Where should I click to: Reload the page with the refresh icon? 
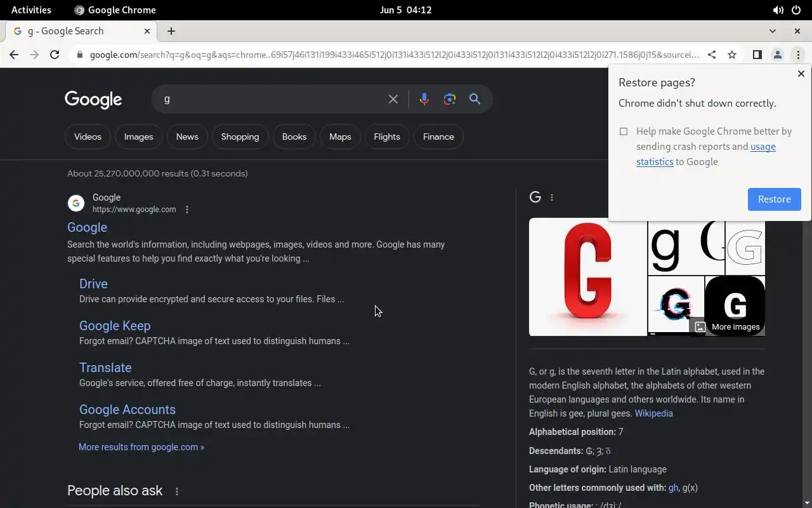(x=55, y=55)
